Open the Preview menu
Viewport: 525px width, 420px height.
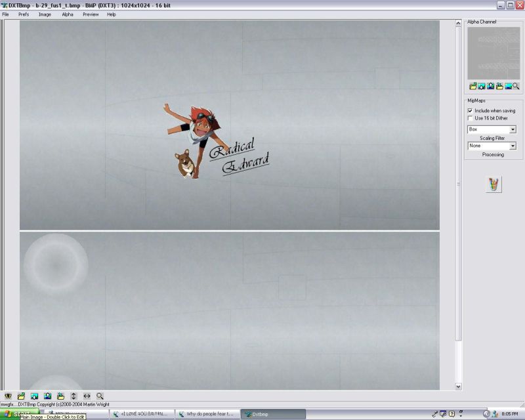[91, 14]
